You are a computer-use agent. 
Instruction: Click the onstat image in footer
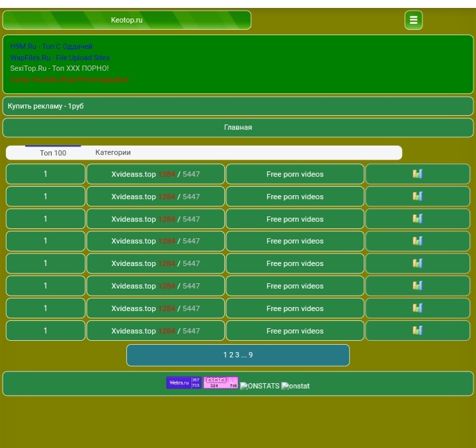(x=295, y=386)
